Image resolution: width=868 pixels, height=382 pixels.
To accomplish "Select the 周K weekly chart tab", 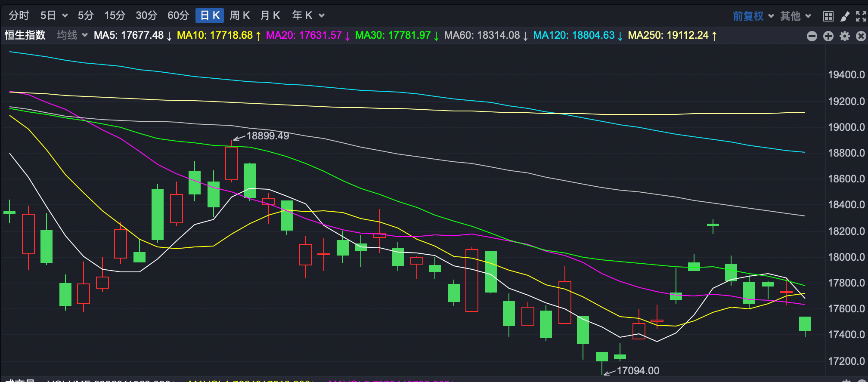I will pos(239,15).
